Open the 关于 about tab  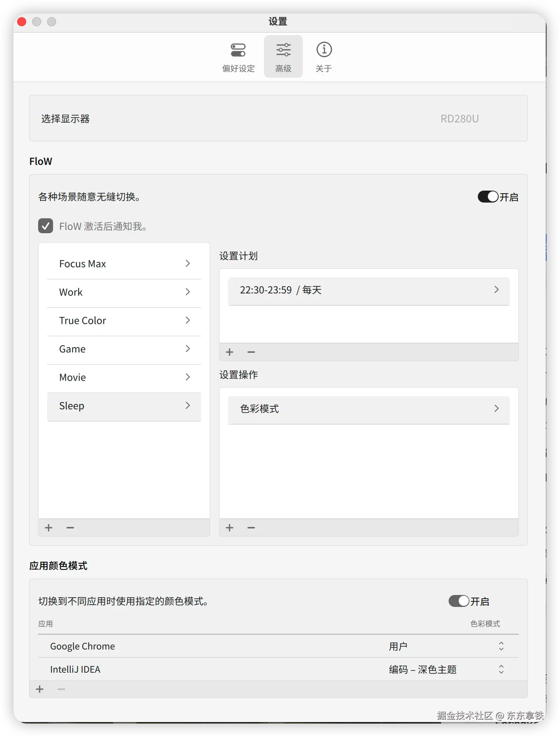(324, 57)
